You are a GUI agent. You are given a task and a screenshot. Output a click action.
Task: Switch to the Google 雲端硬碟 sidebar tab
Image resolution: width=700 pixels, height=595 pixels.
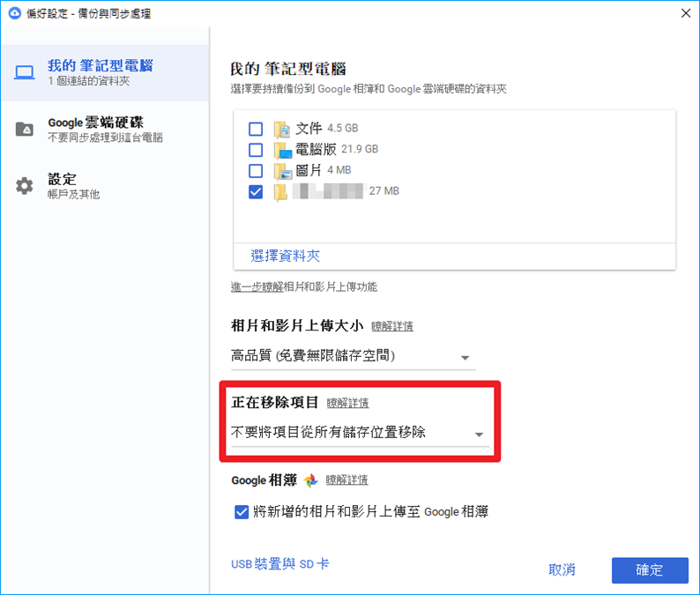coord(106,129)
